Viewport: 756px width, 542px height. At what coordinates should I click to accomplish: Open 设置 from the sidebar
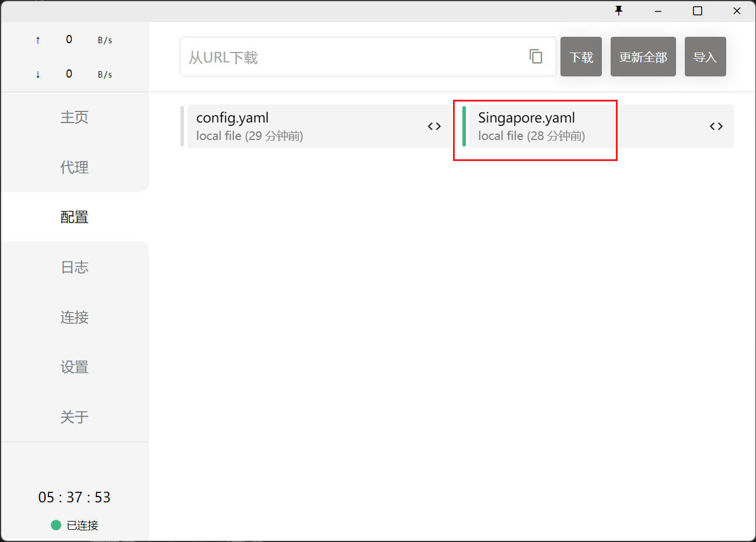pyautogui.click(x=75, y=367)
